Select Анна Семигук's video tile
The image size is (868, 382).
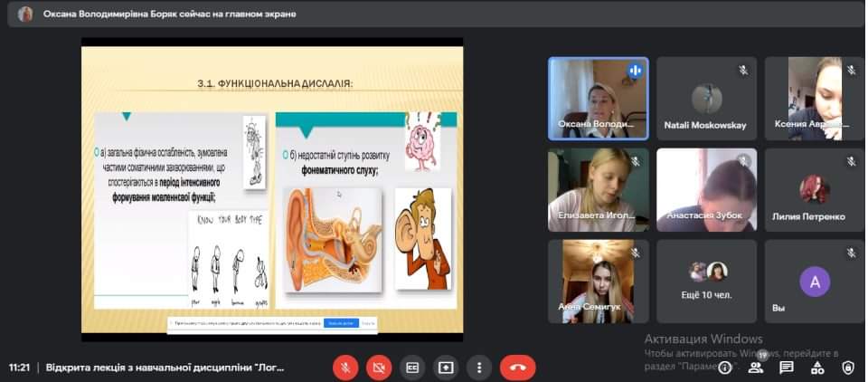coord(598,281)
